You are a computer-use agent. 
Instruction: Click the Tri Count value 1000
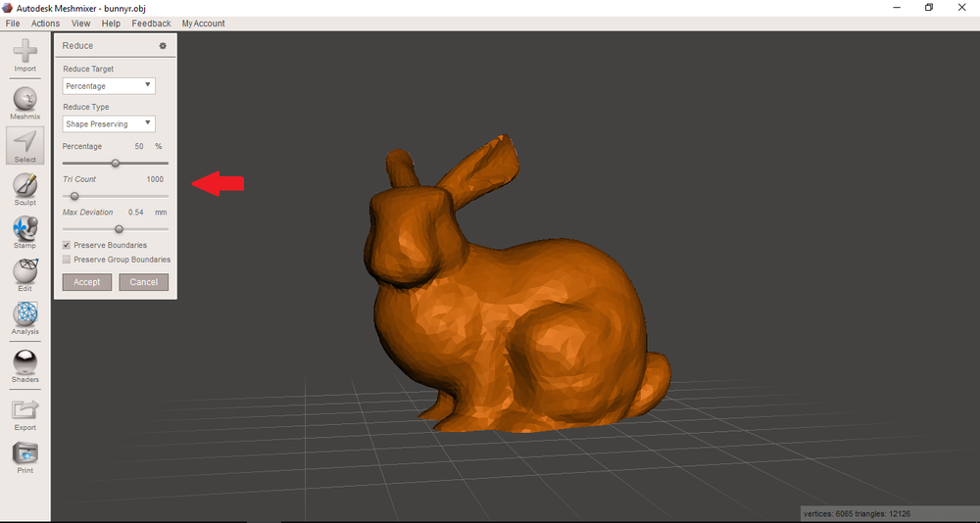coord(155,179)
